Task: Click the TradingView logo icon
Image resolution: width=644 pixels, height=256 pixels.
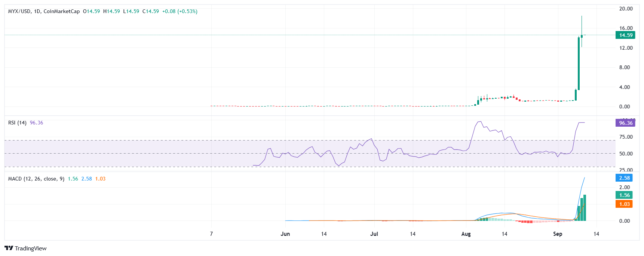Action: tap(9, 248)
